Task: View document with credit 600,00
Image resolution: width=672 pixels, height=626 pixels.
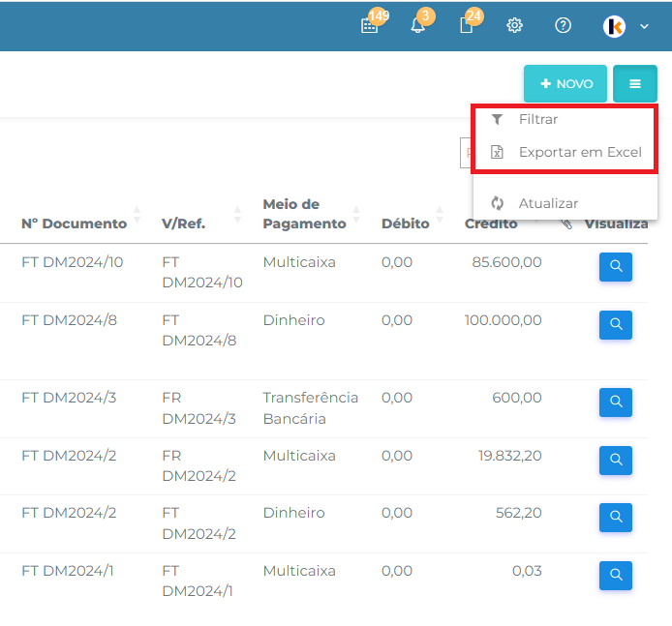Action: pos(616,402)
